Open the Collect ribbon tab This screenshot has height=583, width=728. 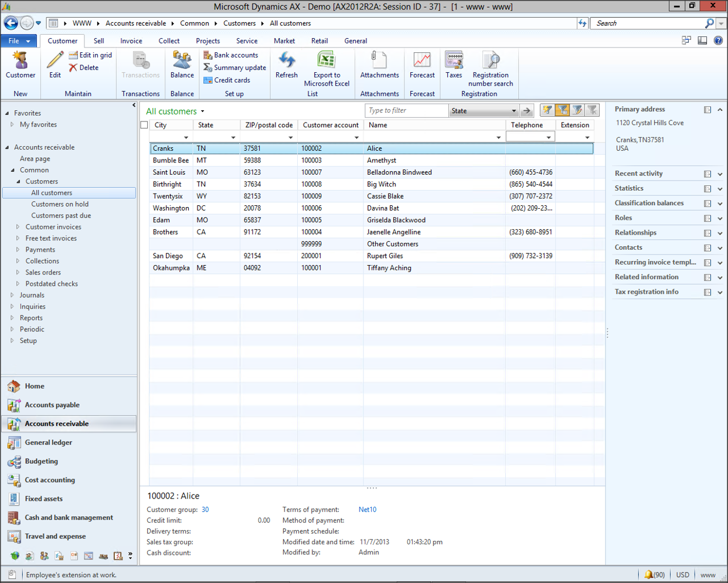coord(169,41)
